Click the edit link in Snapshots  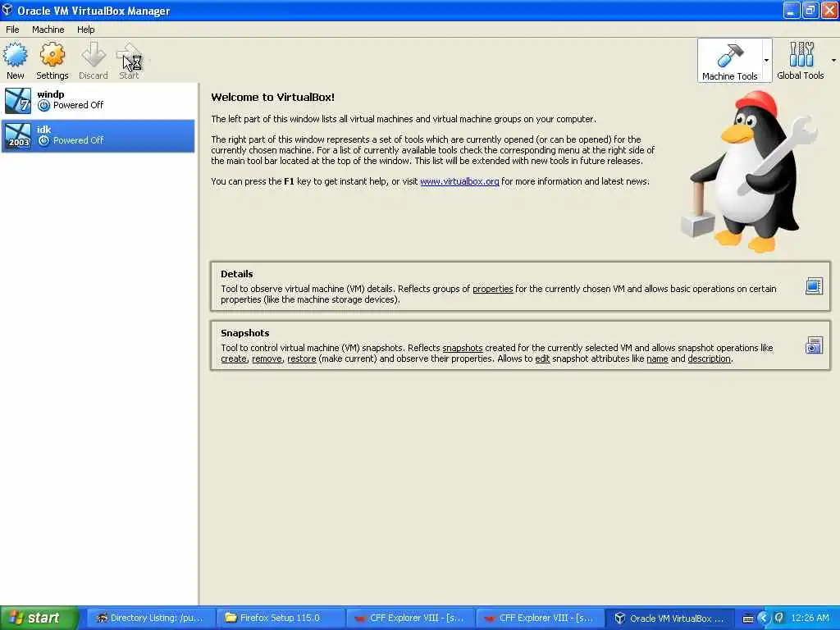click(x=542, y=358)
